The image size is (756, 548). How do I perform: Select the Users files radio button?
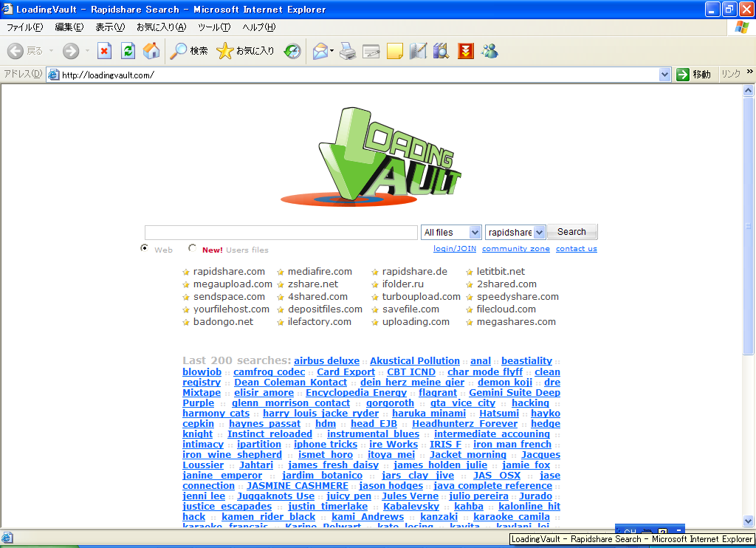pos(192,248)
